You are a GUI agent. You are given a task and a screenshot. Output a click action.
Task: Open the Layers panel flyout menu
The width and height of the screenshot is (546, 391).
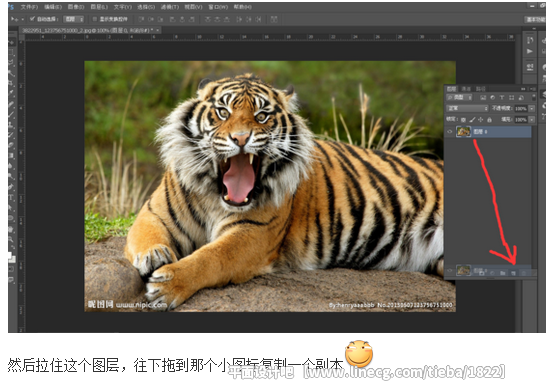point(532,89)
